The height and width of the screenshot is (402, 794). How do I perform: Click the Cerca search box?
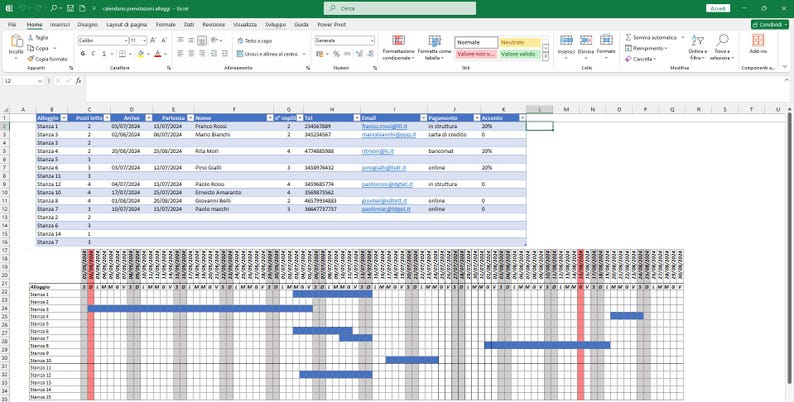(400, 9)
